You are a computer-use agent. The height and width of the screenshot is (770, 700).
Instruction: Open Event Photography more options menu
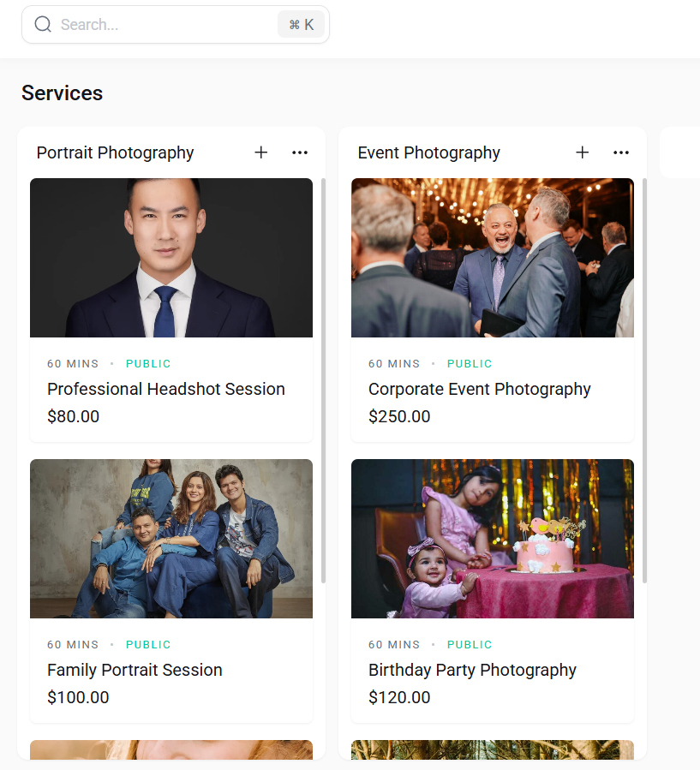click(621, 152)
